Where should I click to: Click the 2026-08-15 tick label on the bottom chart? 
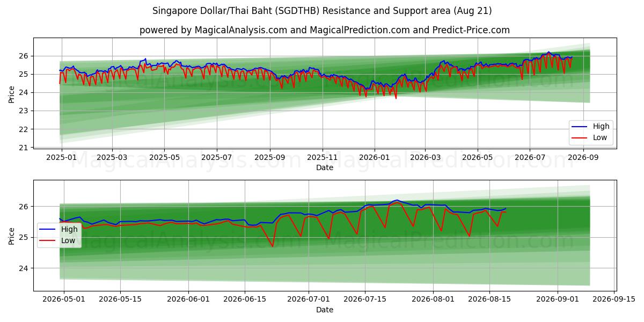pos(490,300)
